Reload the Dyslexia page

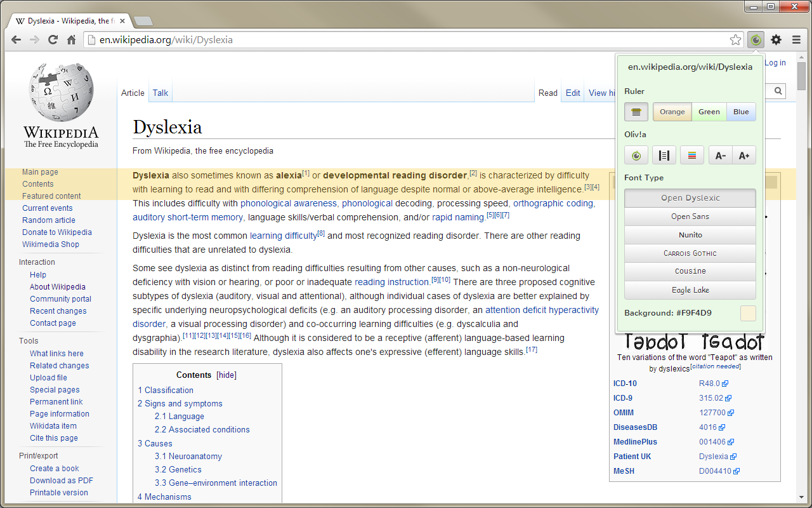[53, 40]
